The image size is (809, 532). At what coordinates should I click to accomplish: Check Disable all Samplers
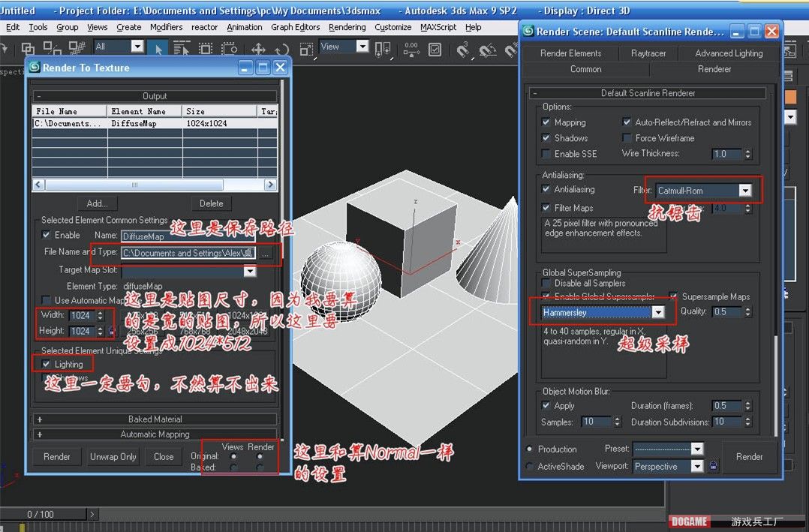(x=546, y=284)
